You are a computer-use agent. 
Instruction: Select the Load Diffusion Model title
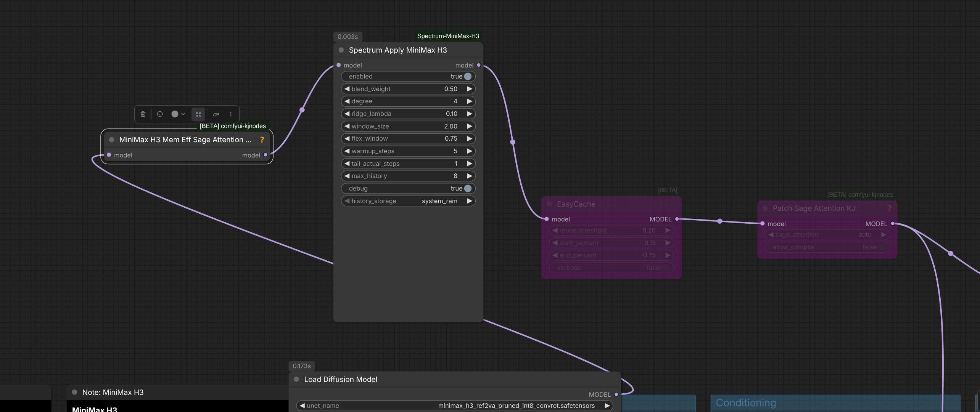341,379
